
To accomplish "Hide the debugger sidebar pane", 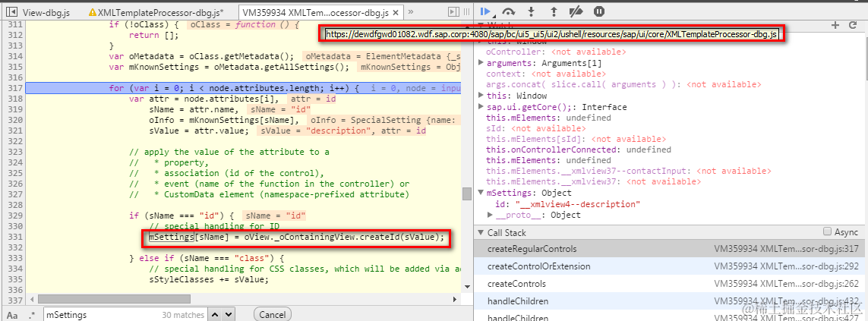I will point(453,11).
